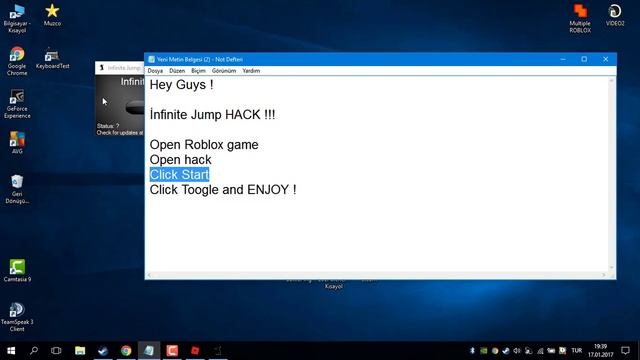
Task: Open the Biçim menu in Notepad
Action: [198, 71]
